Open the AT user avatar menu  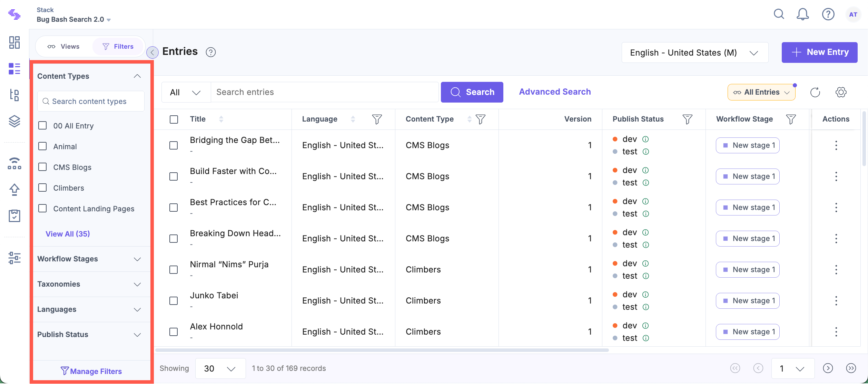pos(853,15)
